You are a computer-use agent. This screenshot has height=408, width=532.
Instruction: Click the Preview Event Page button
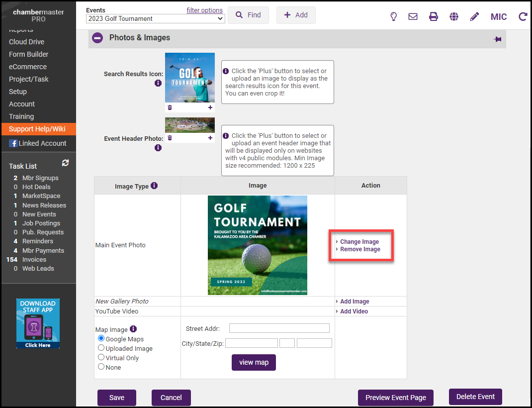coord(395,398)
